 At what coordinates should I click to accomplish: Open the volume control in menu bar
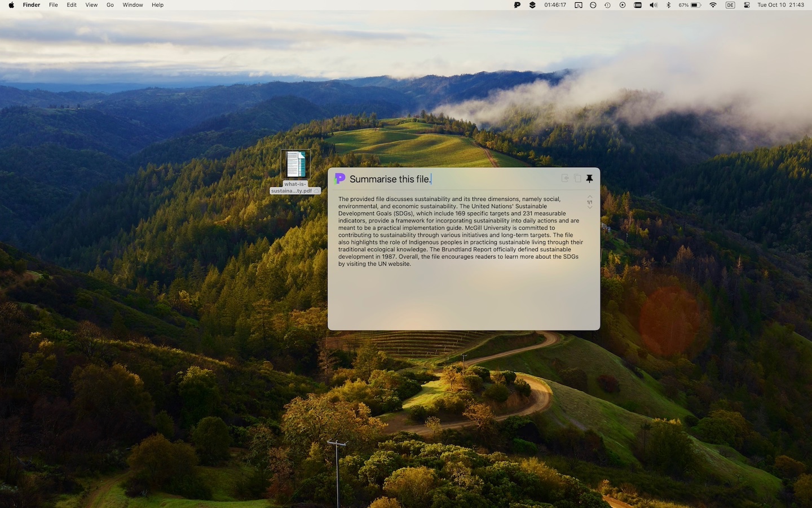click(653, 5)
